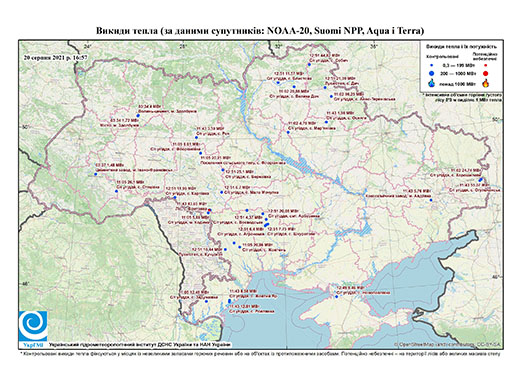Viewport: 520px width, 368px height.
Task: Click the blue flame legend icon
Action: click(431, 83)
